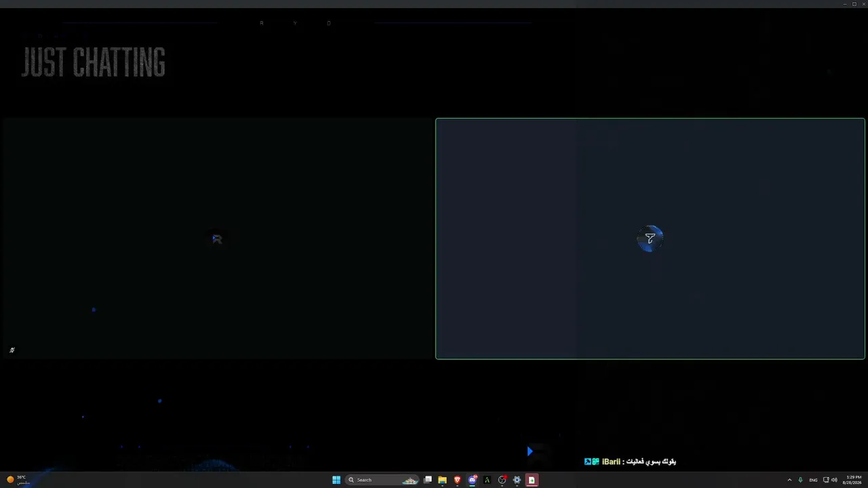Click the avatar in the highlighted right tile
The image size is (868, 488).
click(x=650, y=239)
